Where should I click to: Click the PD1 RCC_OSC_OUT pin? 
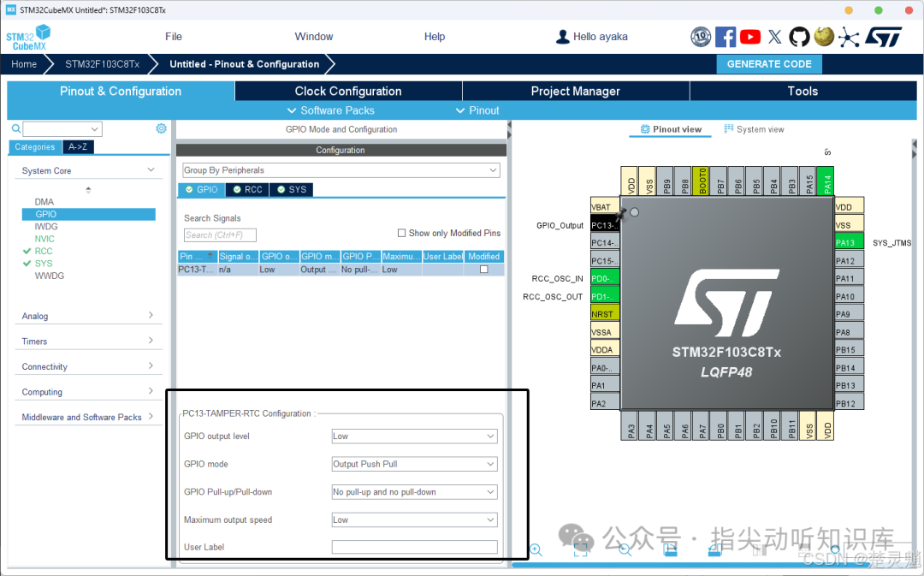pyautogui.click(x=605, y=296)
